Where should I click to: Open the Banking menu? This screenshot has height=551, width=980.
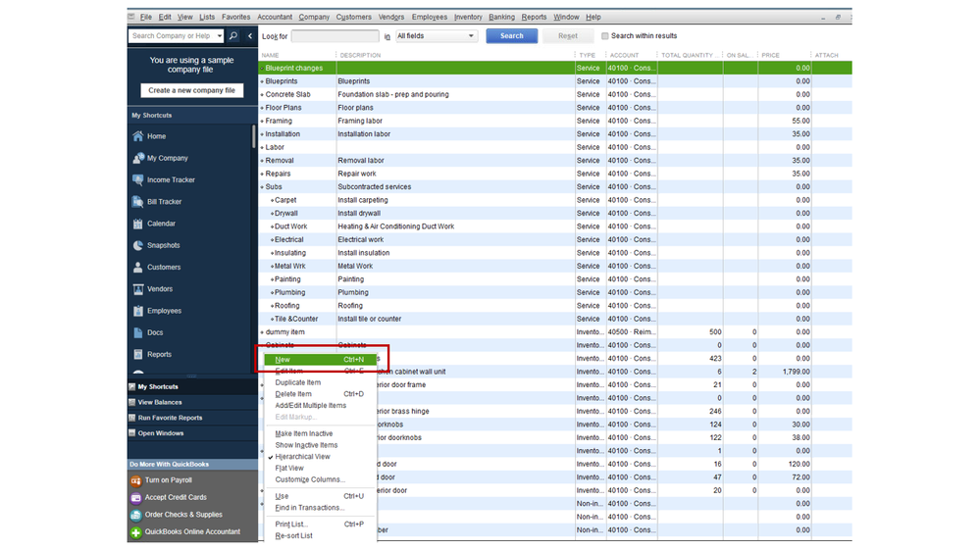(x=501, y=17)
